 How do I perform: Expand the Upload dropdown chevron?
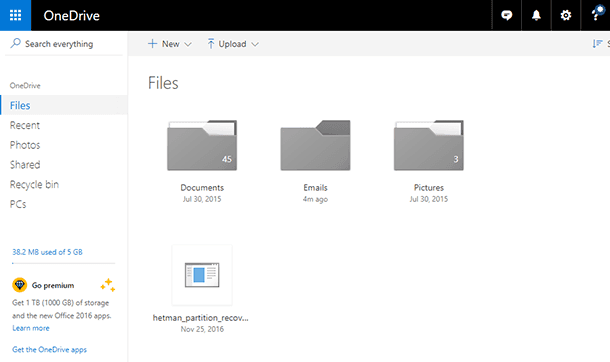(x=255, y=44)
